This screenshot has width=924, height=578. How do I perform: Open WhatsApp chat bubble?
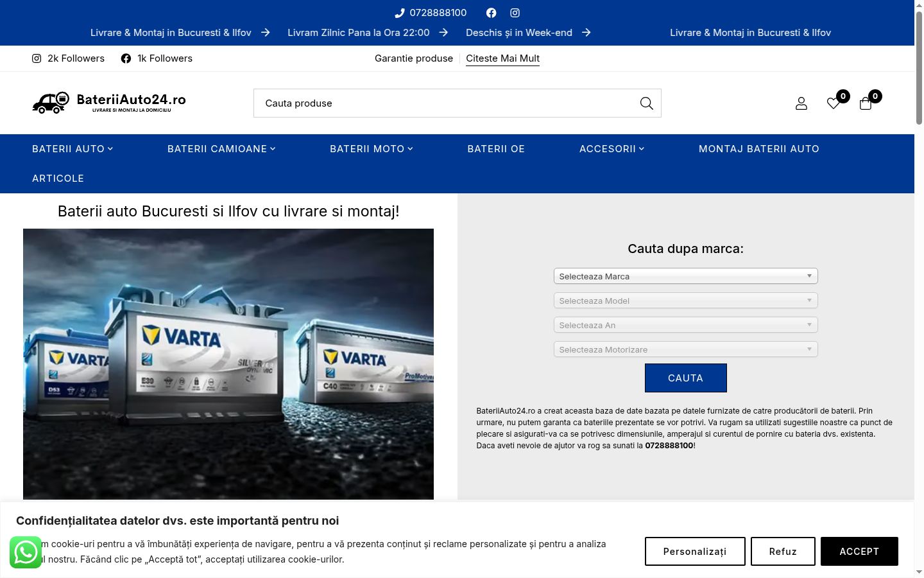(x=26, y=552)
